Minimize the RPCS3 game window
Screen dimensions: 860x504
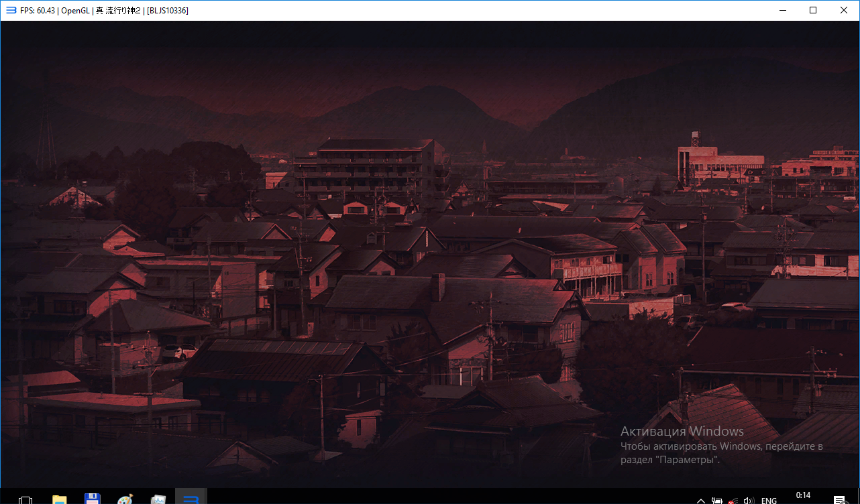point(782,10)
